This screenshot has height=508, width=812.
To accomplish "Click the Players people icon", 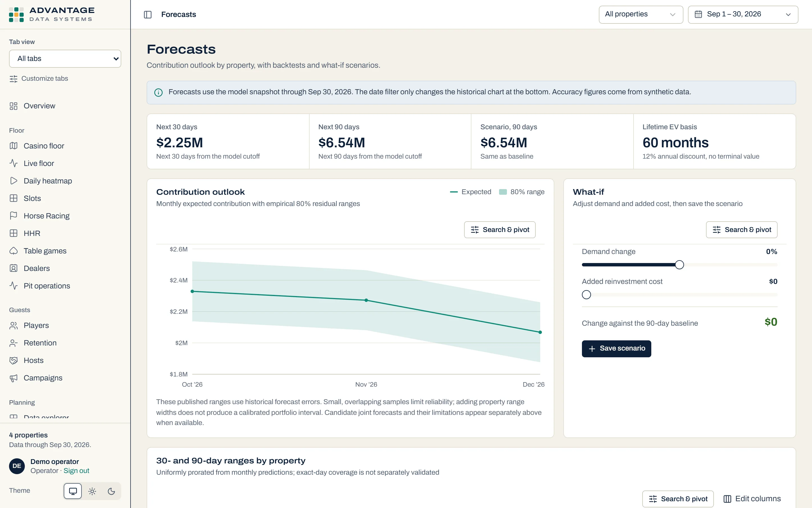I will [x=14, y=325].
